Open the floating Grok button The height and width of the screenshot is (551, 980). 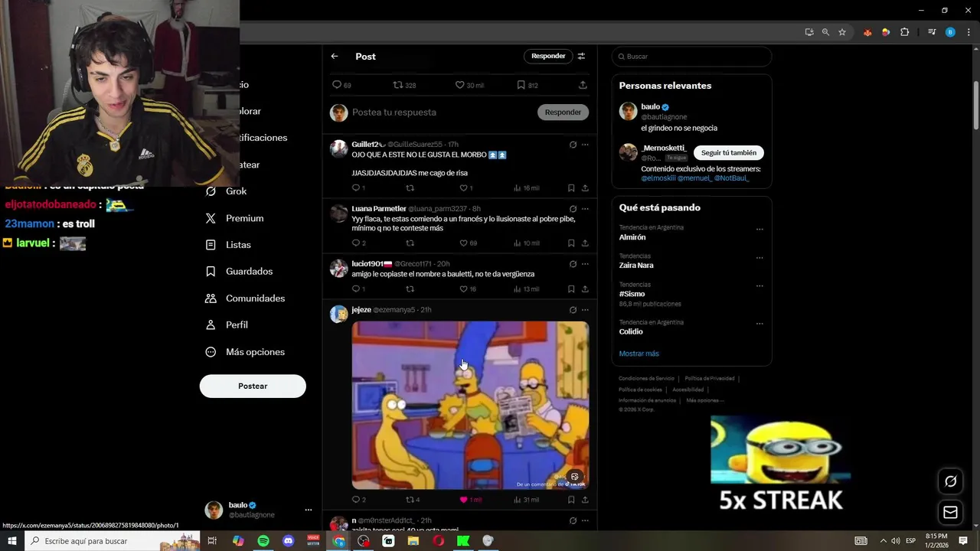pos(951,481)
